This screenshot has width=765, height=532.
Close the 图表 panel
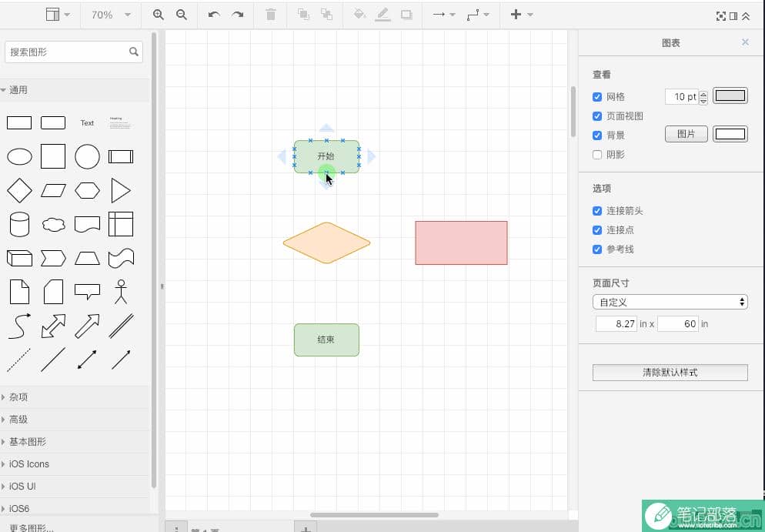click(745, 42)
